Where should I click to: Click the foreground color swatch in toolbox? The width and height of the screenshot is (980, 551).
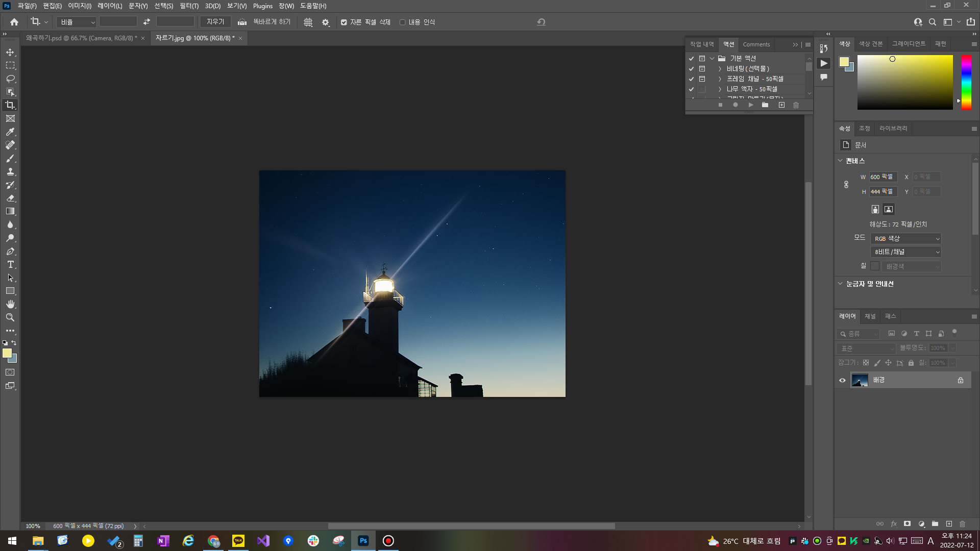click(x=7, y=353)
